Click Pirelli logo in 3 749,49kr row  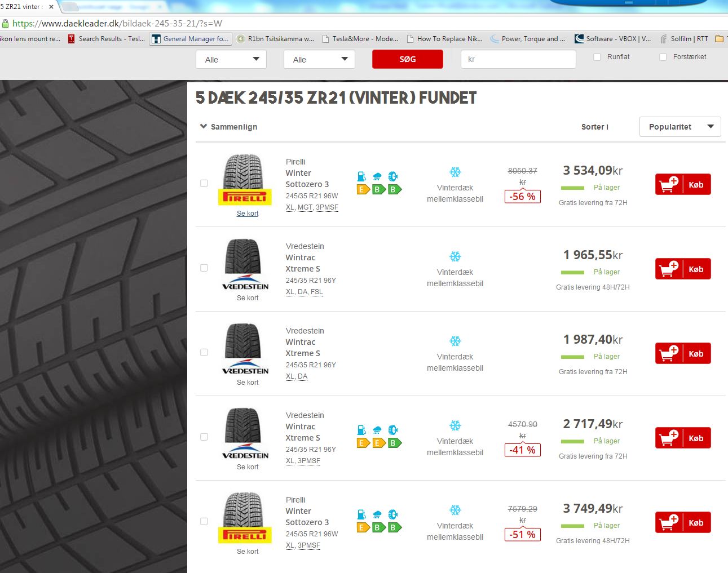point(245,535)
